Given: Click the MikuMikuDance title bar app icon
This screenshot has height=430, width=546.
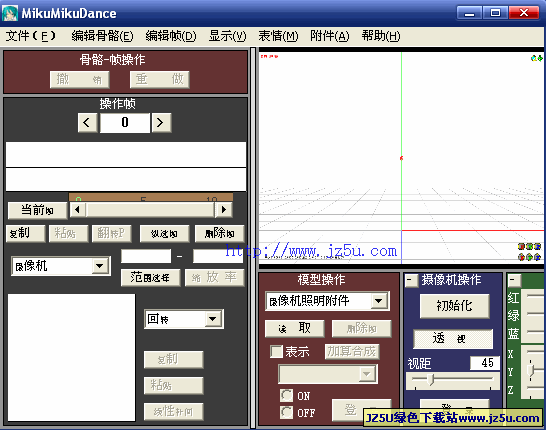Looking at the screenshot, I should [10, 13].
